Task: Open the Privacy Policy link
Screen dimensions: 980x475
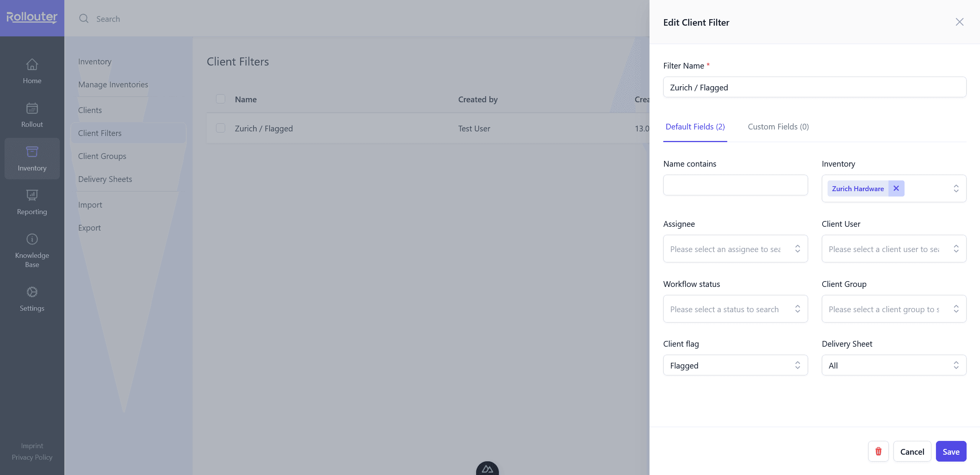Action: click(x=32, y=457)
